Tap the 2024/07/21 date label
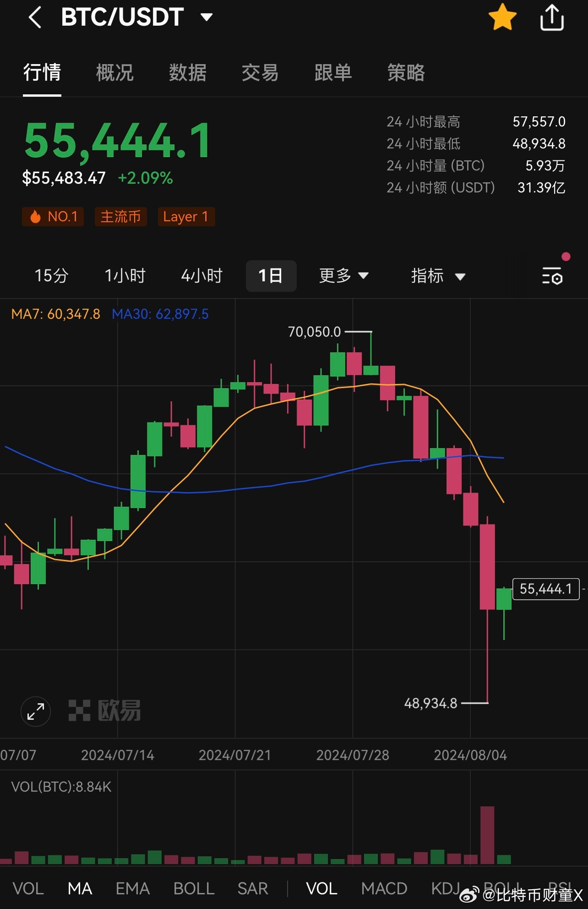The width and height of the screenshot is (588, 909). click(235, 755)
